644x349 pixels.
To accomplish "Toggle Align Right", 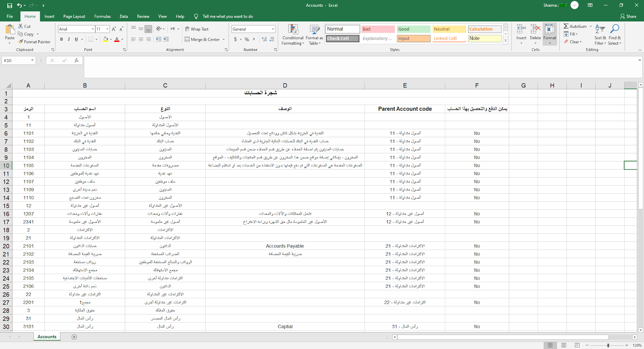I will coord(149,39).
